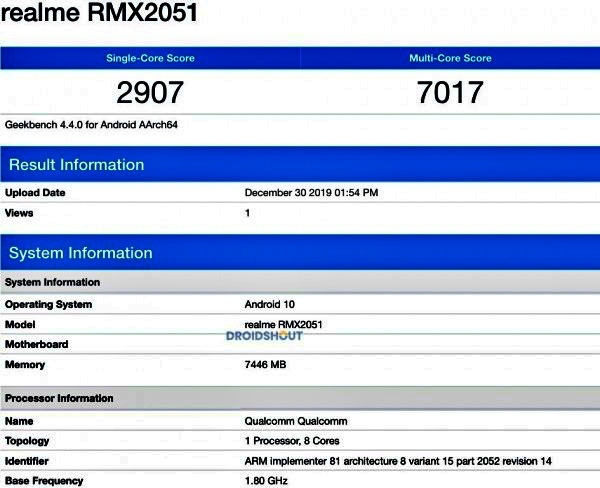Click the Motherboard label

36,344
